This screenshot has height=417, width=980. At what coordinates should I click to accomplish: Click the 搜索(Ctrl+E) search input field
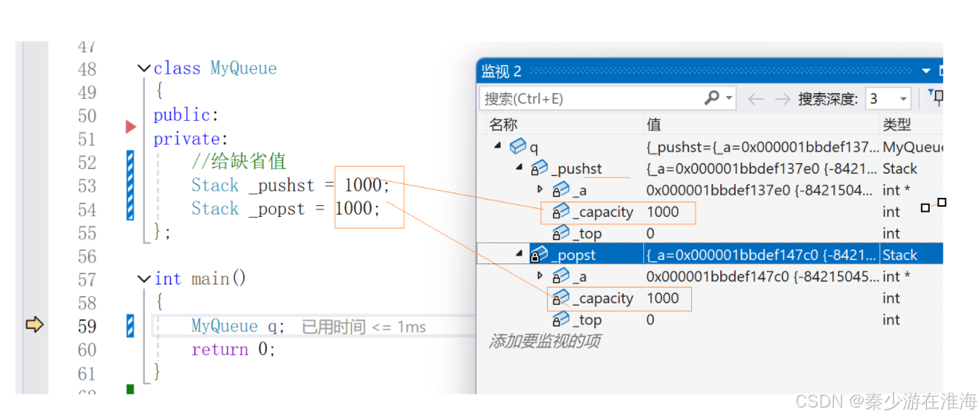pos(591,98)
